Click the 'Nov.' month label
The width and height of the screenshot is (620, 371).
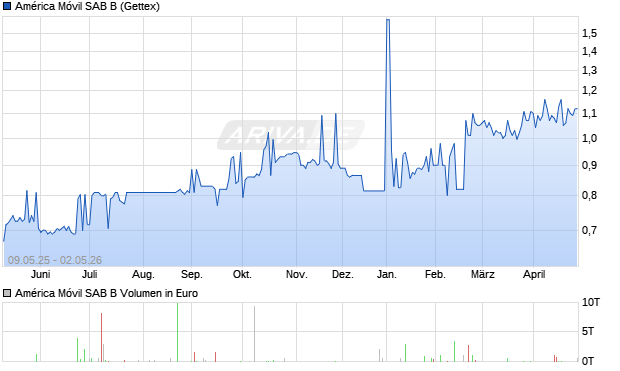[x=297, y=274]
